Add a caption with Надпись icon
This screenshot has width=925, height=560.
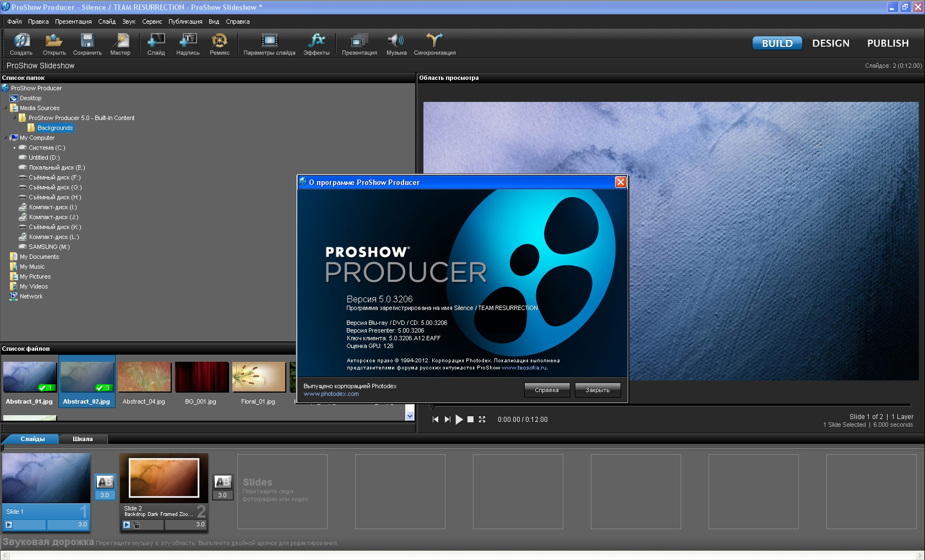(188, 44)
